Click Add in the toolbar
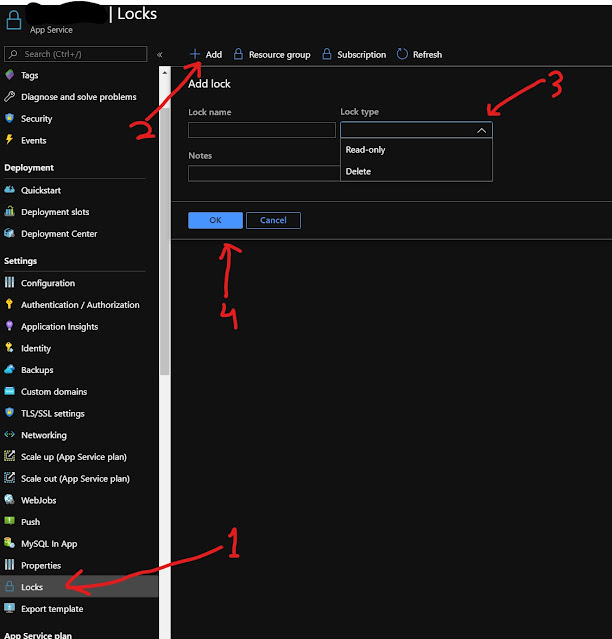 point(206,54)
